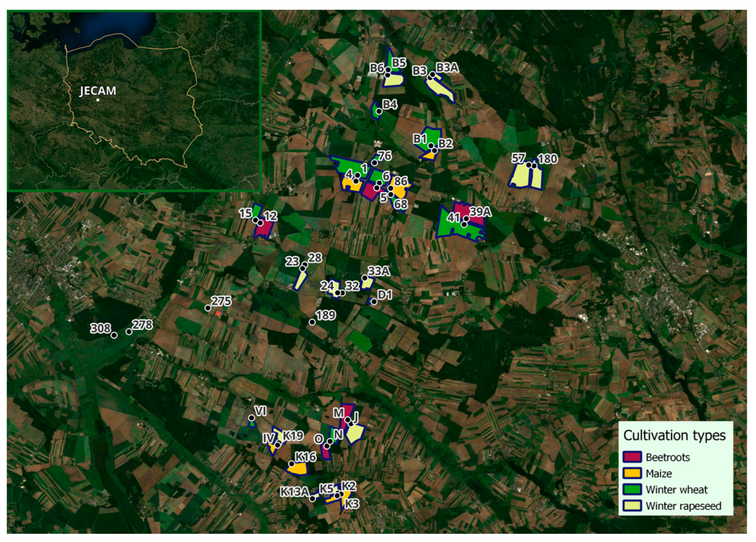
Task: Click the JECAM location dot on inset map
Action: point(98,100)
